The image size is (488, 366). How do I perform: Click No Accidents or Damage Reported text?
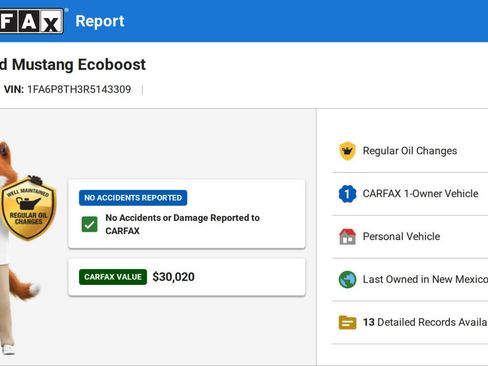[x=182, y=224]
